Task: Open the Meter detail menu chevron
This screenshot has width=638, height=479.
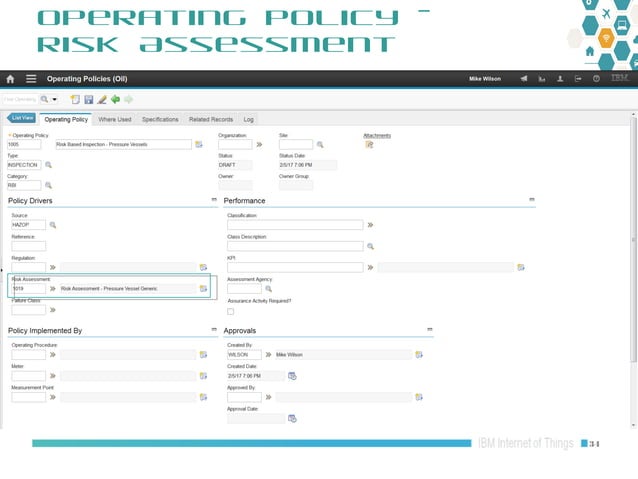Action: click(x=52, y=376)
